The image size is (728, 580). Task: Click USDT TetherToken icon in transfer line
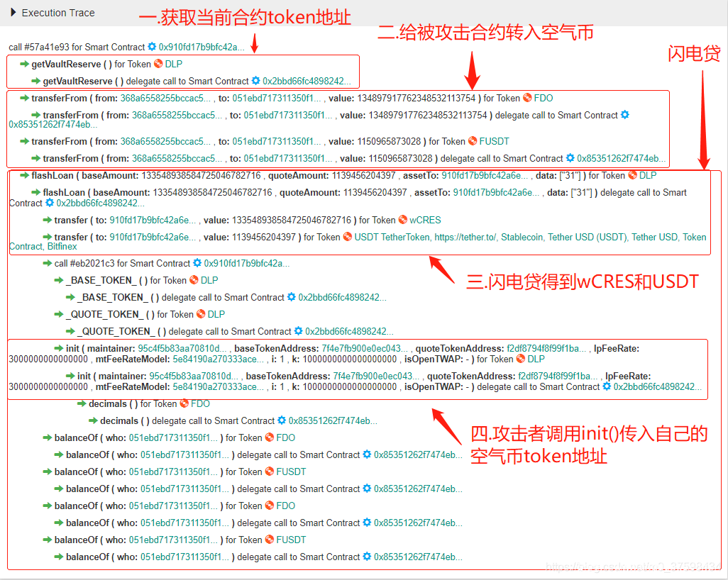(348, 237)
